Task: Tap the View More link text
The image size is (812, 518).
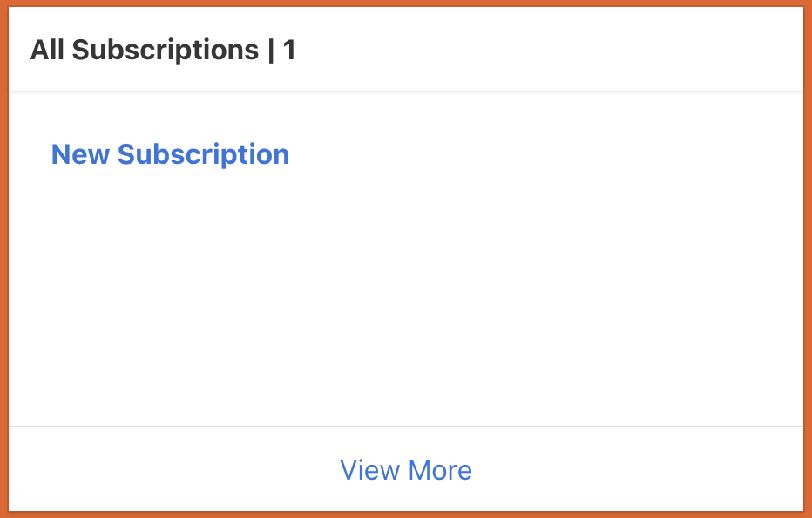Action: [x=405, y=470]
